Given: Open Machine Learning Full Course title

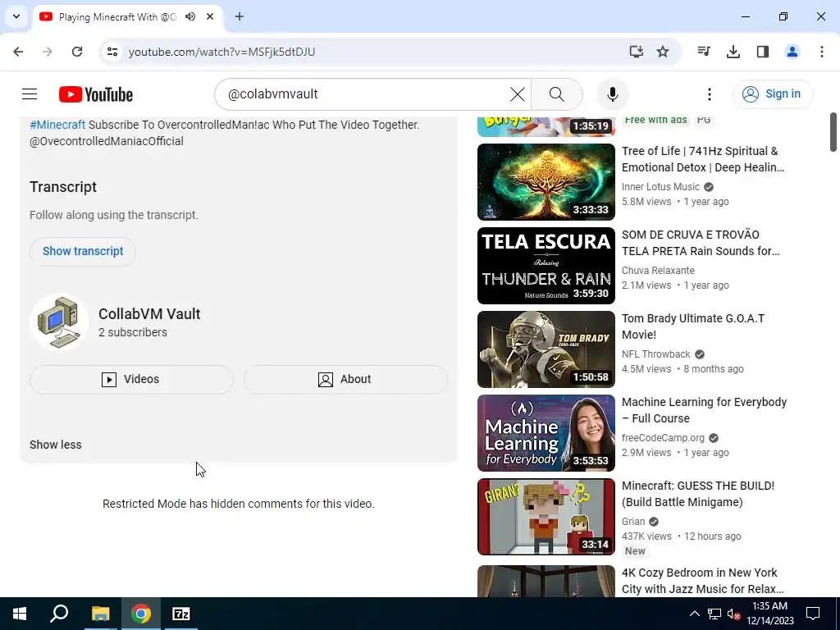Looking at the screenshot, I should coord(704,410).
